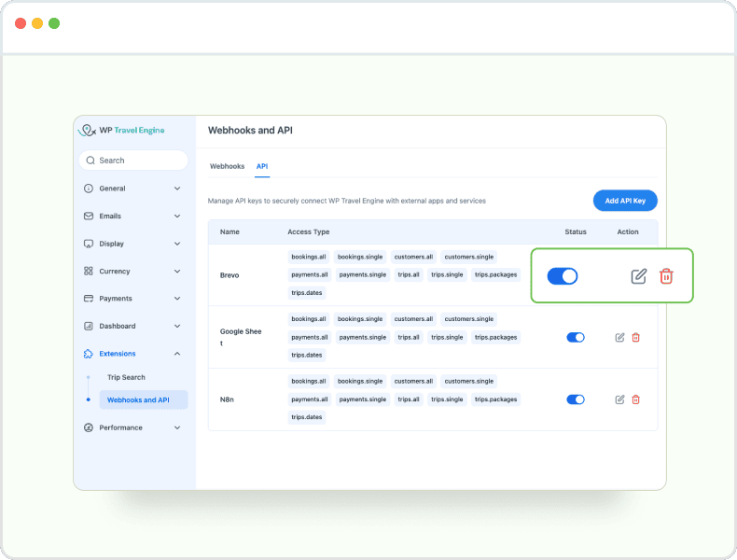Click the red close window button
This screenshot has width=737, height=560.
[21, 23]
